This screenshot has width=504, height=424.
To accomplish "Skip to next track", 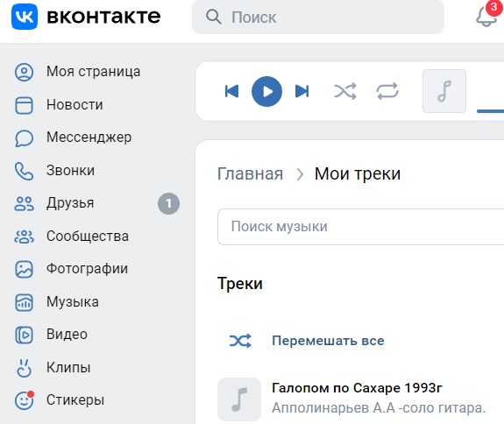I will (x=302, y=91).
